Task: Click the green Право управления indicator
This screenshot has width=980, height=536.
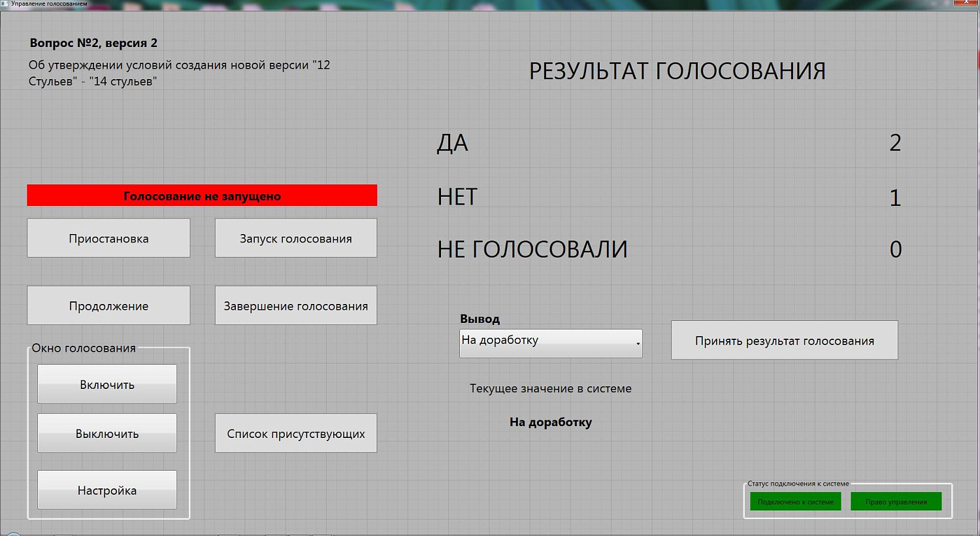Action: pyautogui.click(x=896, y=501)
